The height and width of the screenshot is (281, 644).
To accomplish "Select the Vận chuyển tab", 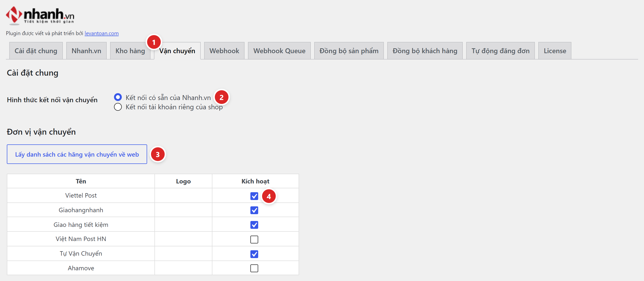I will point(177,51).
